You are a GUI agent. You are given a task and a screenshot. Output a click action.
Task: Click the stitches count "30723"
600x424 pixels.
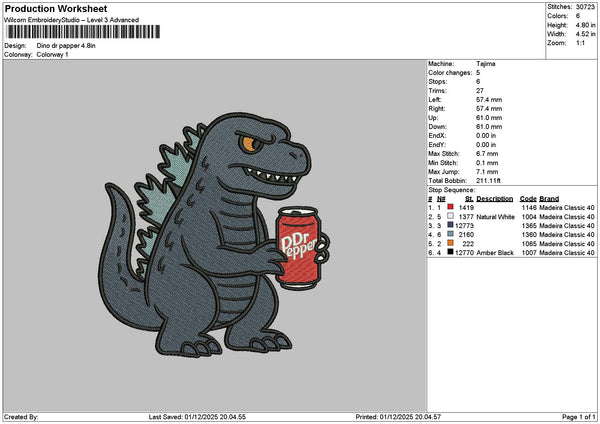[585, 7]
